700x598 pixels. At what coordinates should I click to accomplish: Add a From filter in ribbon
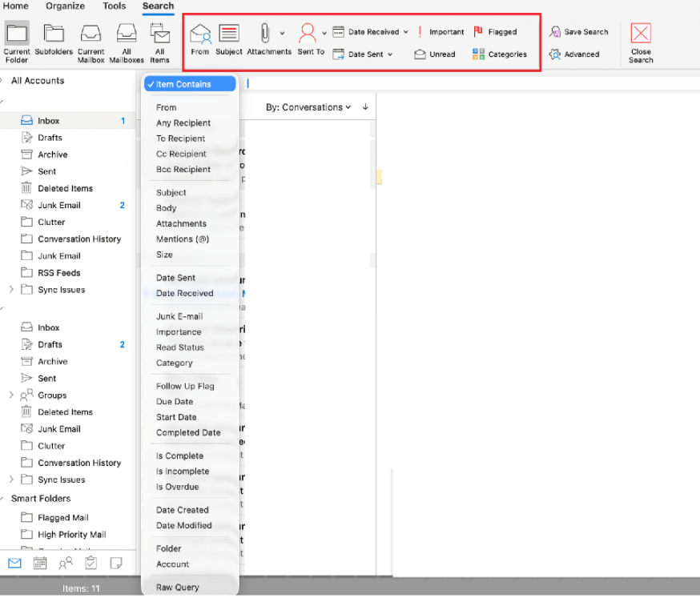pos(200,40)
